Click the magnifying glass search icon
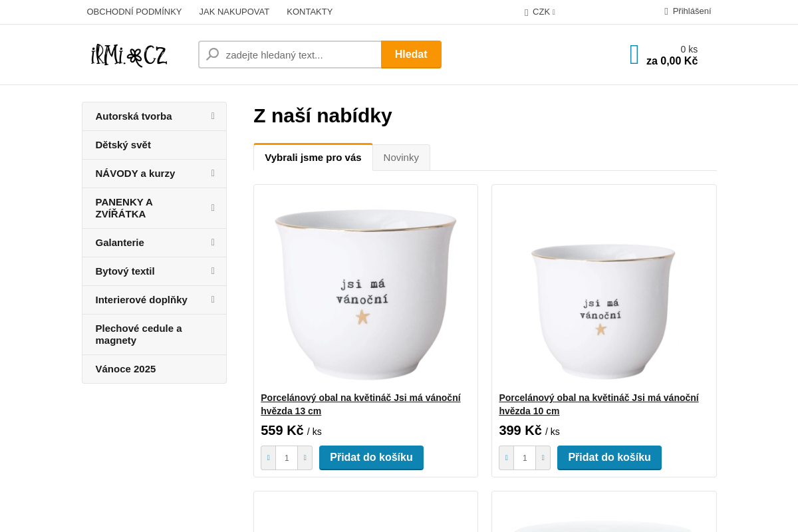 211,54
